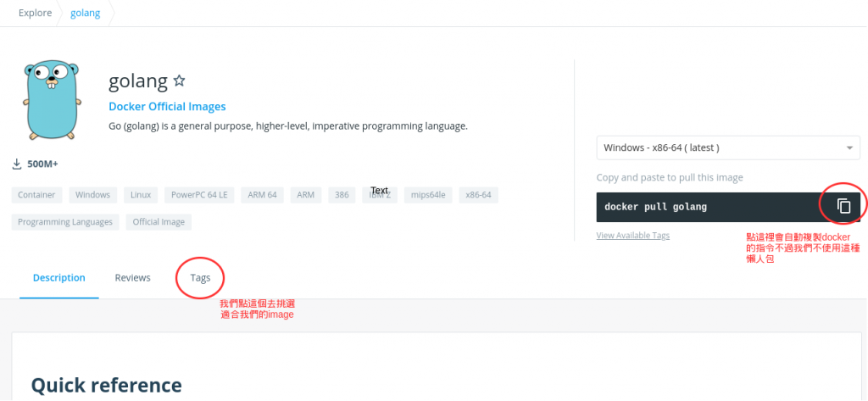Click the golang breadcrumb

(86, 13)
